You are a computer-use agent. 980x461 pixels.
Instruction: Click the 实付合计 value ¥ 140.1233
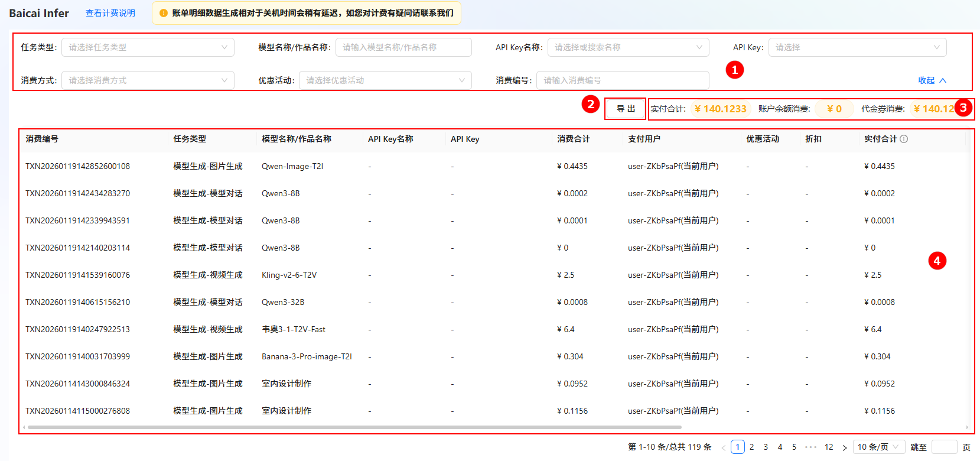721,109
